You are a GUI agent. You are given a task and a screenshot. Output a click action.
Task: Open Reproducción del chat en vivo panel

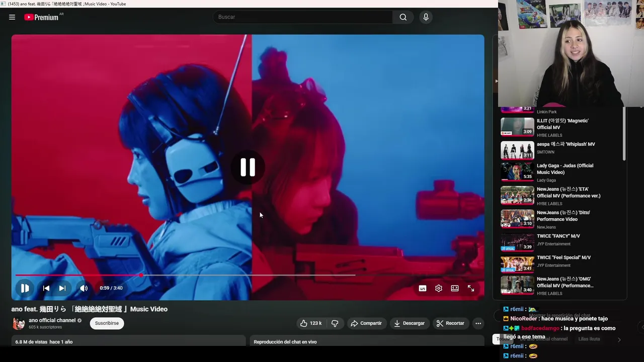pyautogui.click(x=367, y=341)
